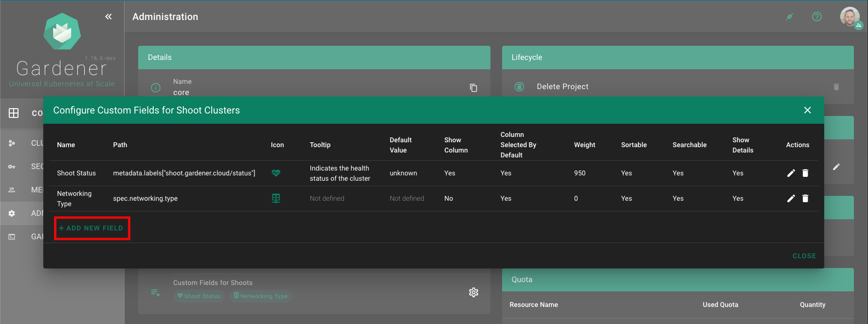
Task: Click the Delete Project trash icon
Action: [836, 87]
